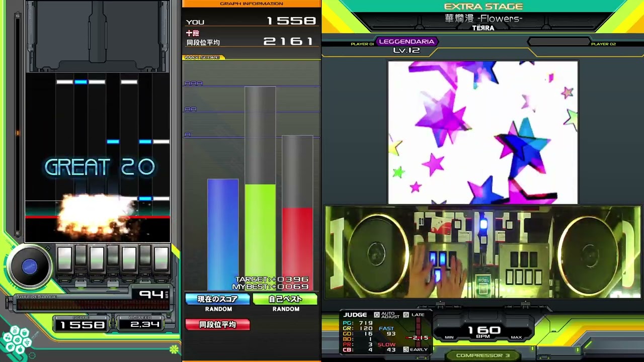This screenshot has width=644, height=362.
Task: Click the COMPRESSOR 3 effect label
Action: 483,355
